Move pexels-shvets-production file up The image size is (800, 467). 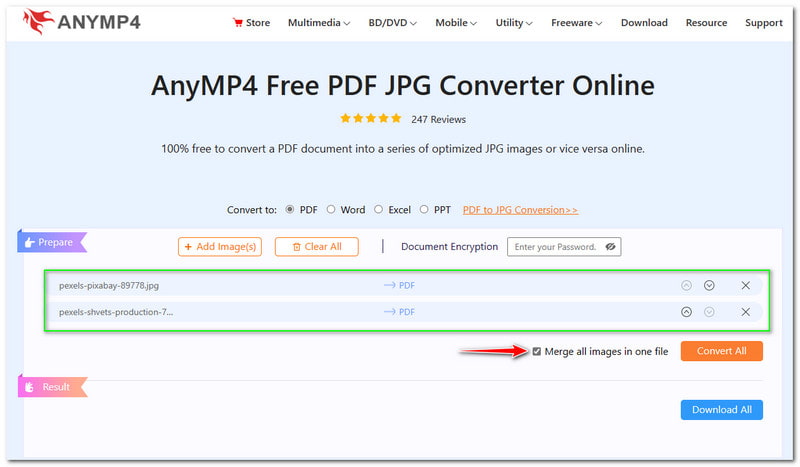pyautogui.click(x=686, y=312)
